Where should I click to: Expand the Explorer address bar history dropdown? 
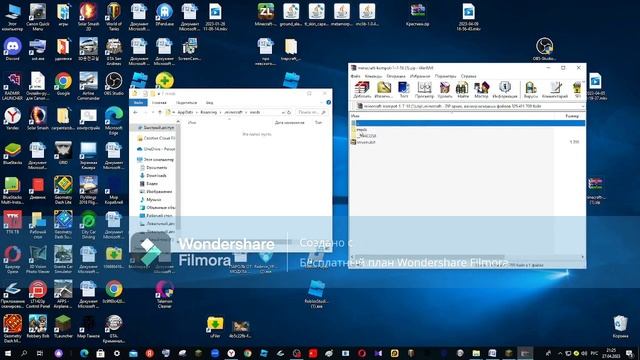click(283, 112)
